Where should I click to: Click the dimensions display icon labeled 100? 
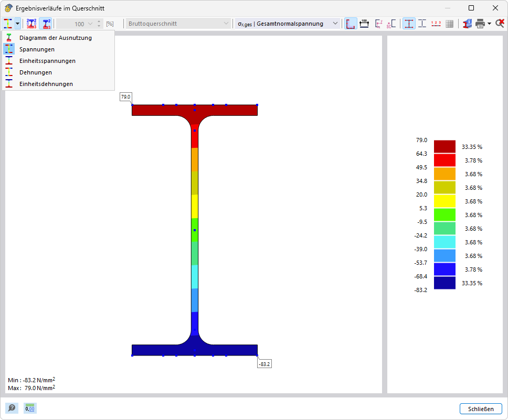364,24
